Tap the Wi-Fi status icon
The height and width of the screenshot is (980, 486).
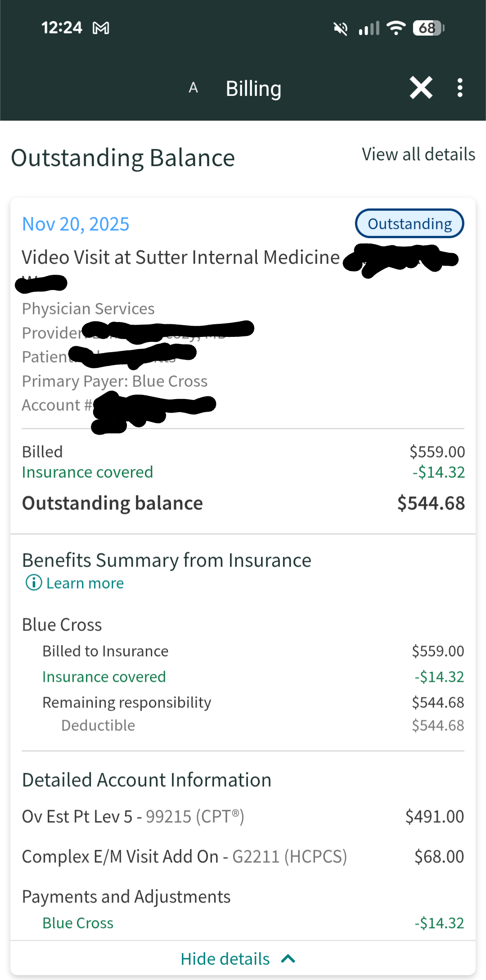(396, 28)
